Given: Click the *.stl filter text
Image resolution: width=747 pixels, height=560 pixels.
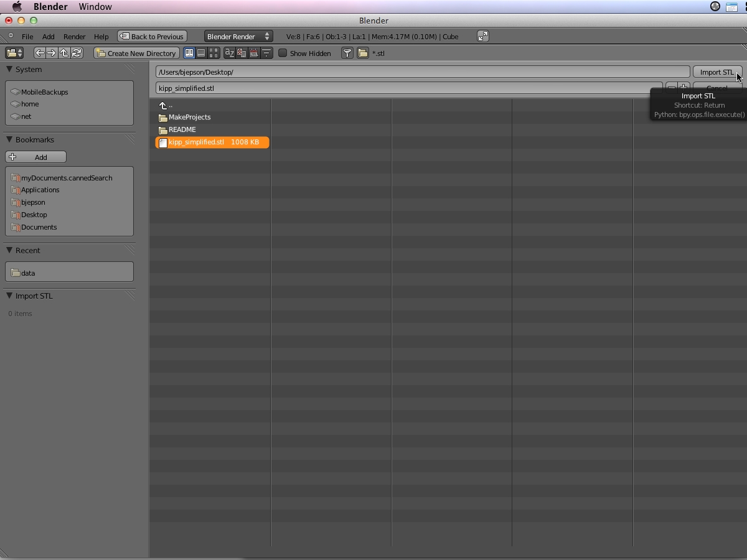Looking at the screenshot, I should [378, 54].
